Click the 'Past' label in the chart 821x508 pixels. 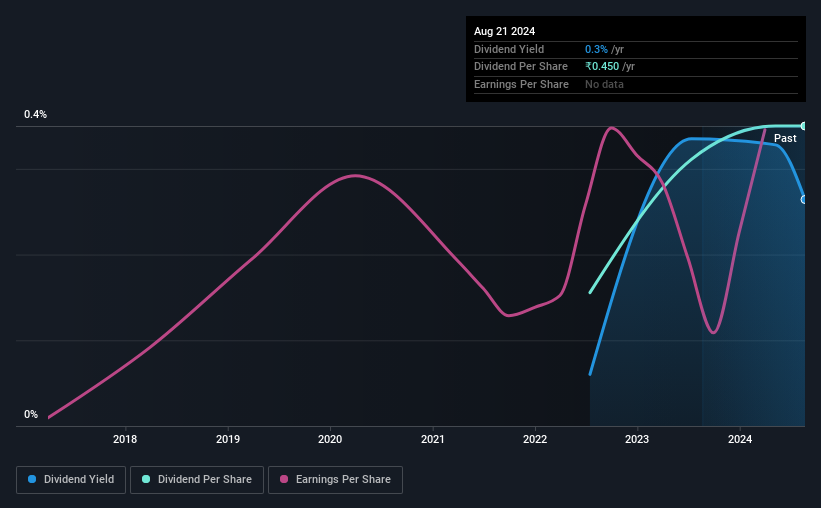[785, 138]
